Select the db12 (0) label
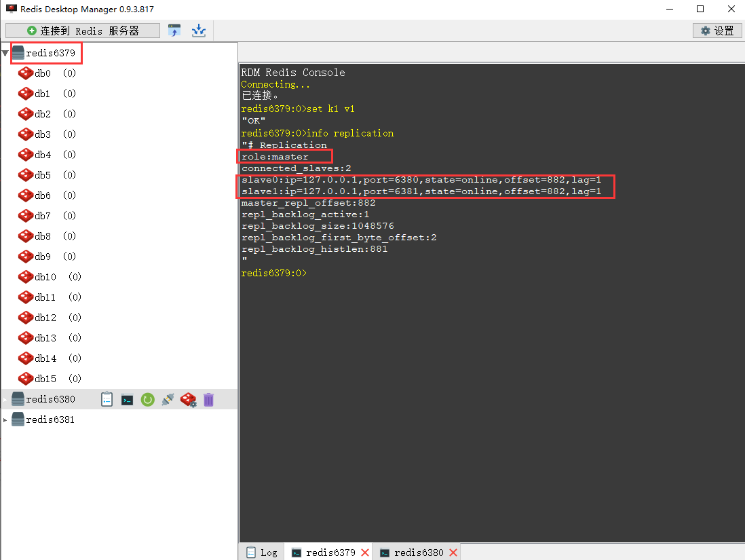The image size is (745, 560). pos(58,318)
